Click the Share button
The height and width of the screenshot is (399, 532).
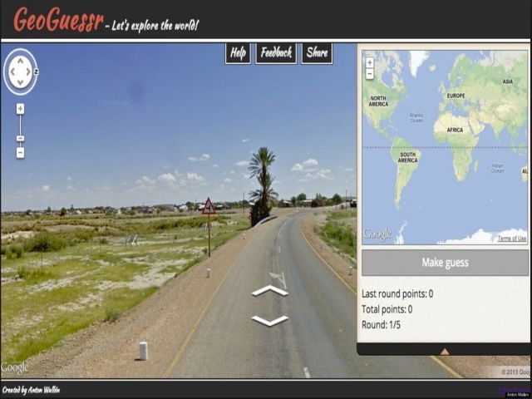pyautogui.click(x=318, y=53)
